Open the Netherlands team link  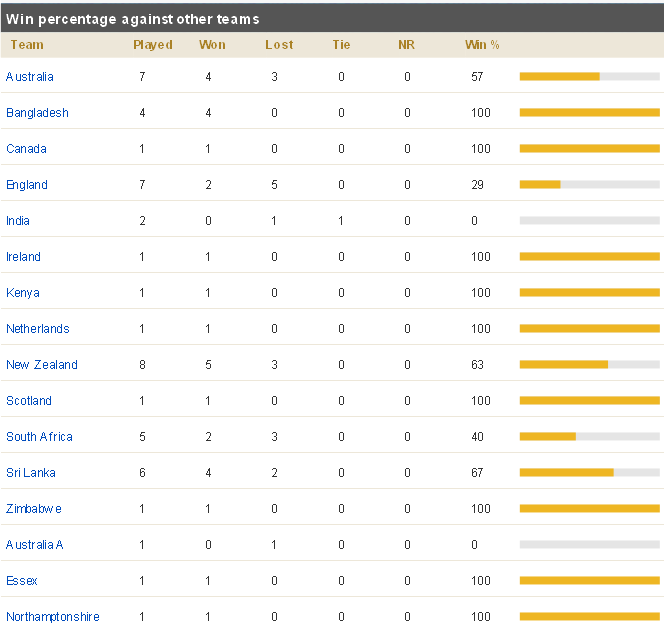tap(38, 329)
